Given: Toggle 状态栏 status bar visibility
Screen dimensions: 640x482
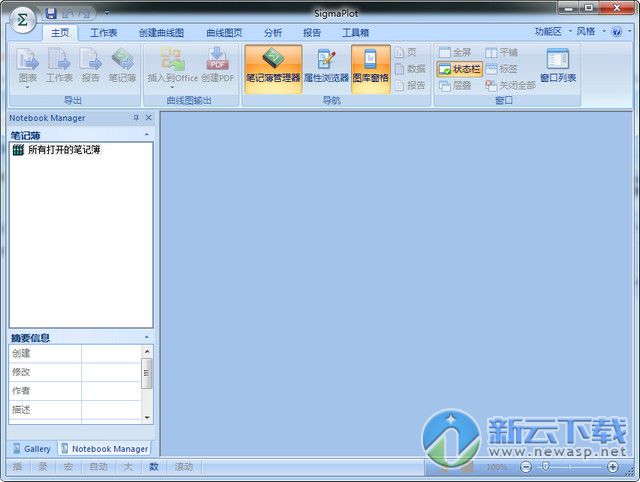Looking at the screenshot, I should (x=460, y=69).
